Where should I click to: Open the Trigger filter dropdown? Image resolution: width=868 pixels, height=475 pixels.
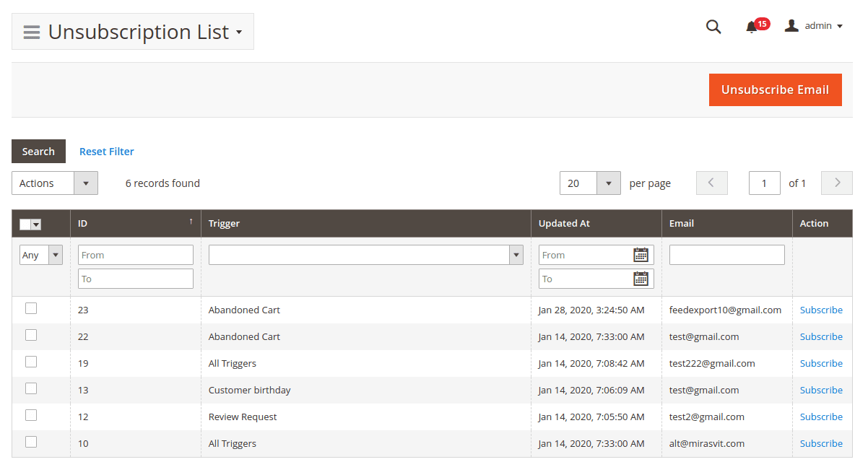[365, 255]
